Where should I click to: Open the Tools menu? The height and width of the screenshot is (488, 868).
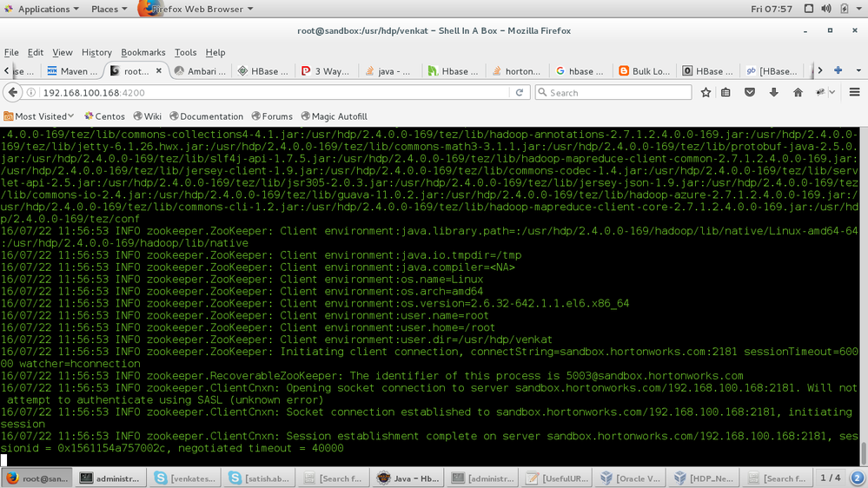pyautogui.click(x=185, y=52)
